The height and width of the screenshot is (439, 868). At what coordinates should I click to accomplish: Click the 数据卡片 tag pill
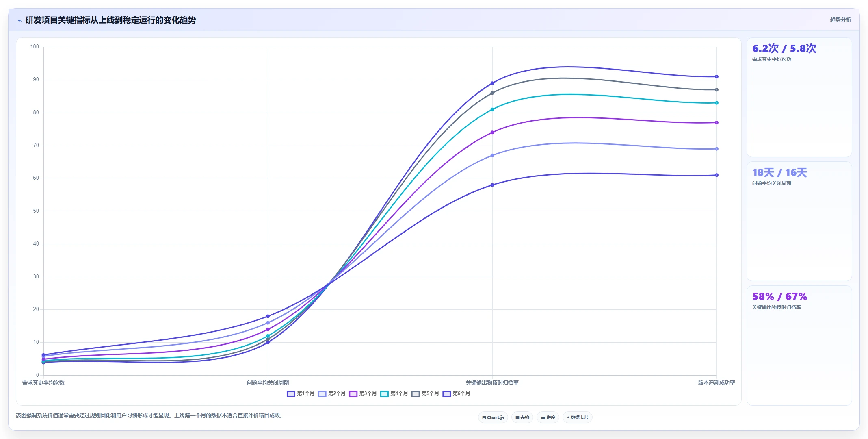point(578,417)
